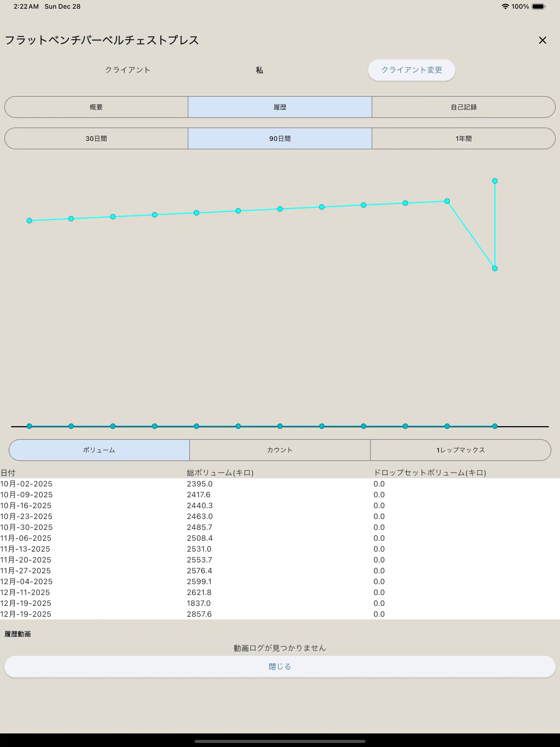Select the row with volume 2857.6
The width and height of the screenshot is (560, 747).
[199, 614]
